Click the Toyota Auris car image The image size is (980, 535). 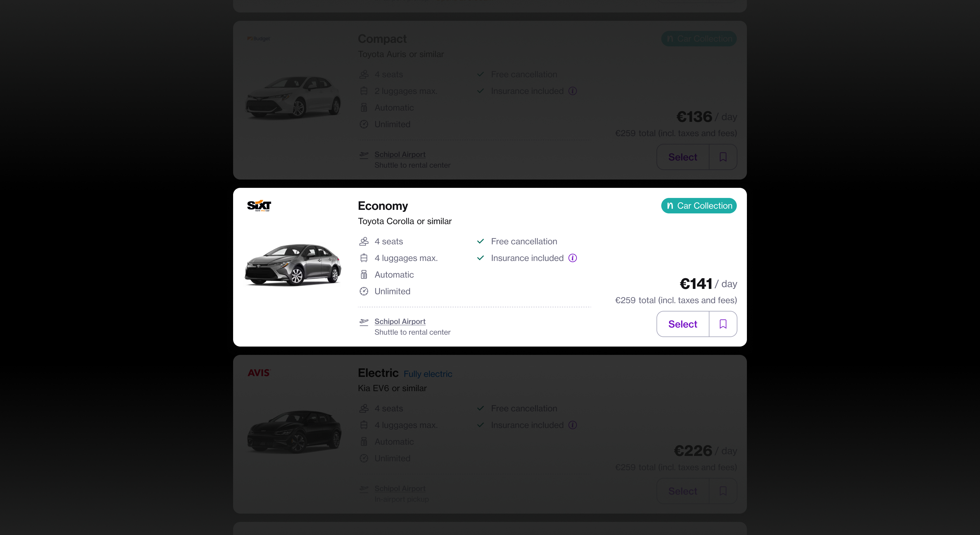pos(293,97)
